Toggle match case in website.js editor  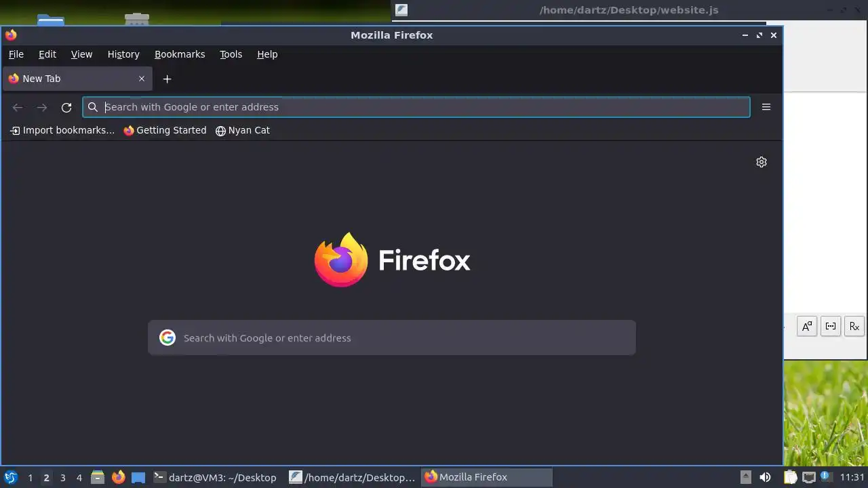807,326
